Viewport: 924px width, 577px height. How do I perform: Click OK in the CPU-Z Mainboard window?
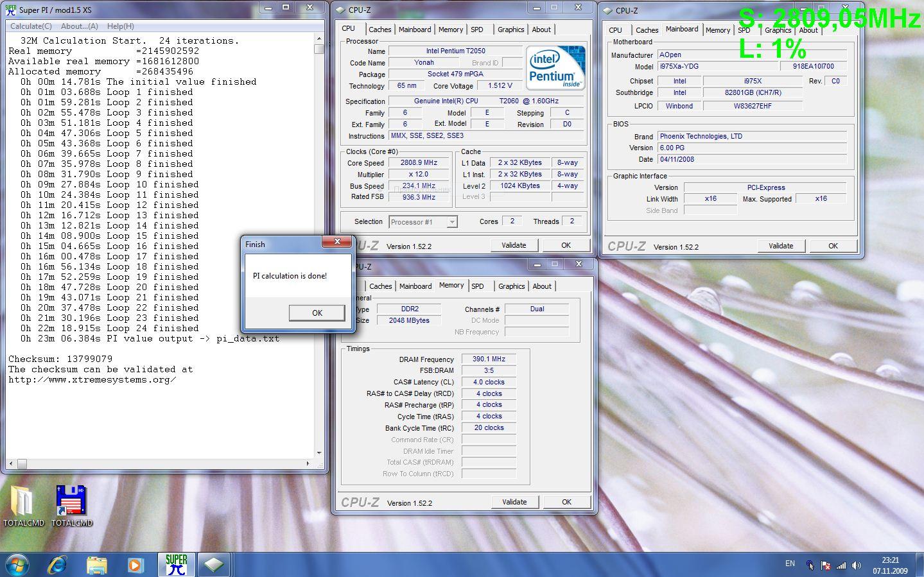[833, 246]
